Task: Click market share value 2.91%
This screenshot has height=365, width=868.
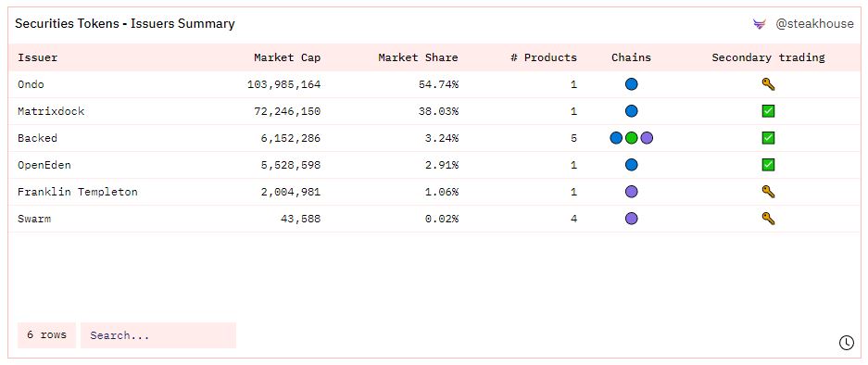Action: 442,165
